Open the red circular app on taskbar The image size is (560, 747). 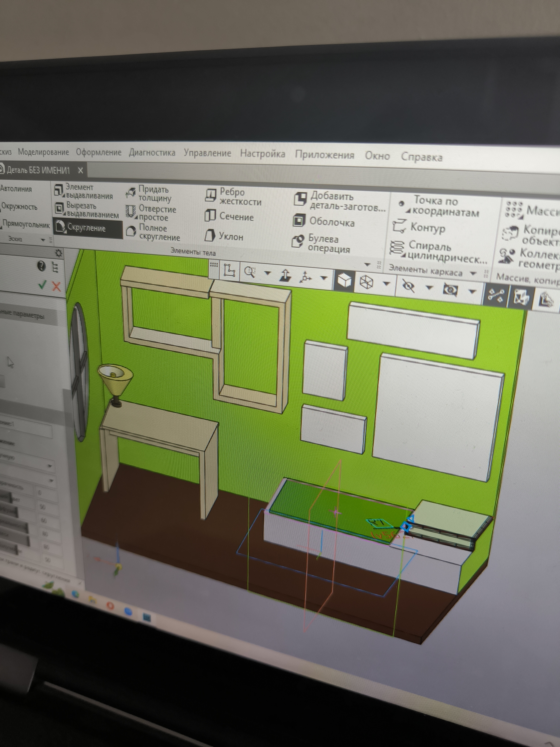(x=110, y=606)
